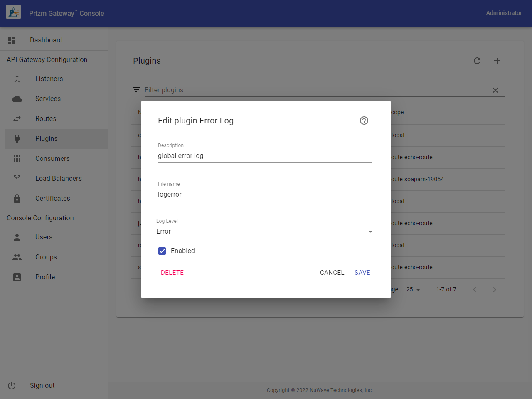Image resolution: width=532 pixels, height=399 pixels.
Task: Click the Prizm Gateway logo icon
Action: click(x=13, y=13)
